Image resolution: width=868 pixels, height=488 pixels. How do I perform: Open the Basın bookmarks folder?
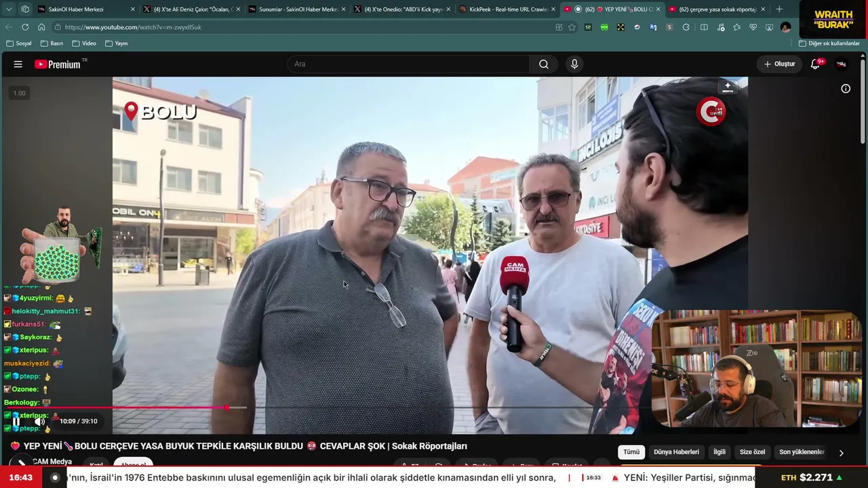point(52,43)
